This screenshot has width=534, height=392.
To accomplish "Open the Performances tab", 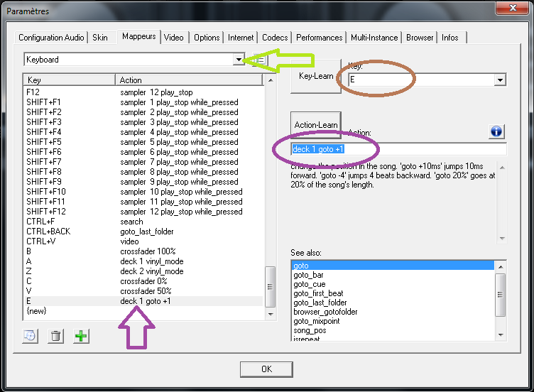I will [319, 38].
